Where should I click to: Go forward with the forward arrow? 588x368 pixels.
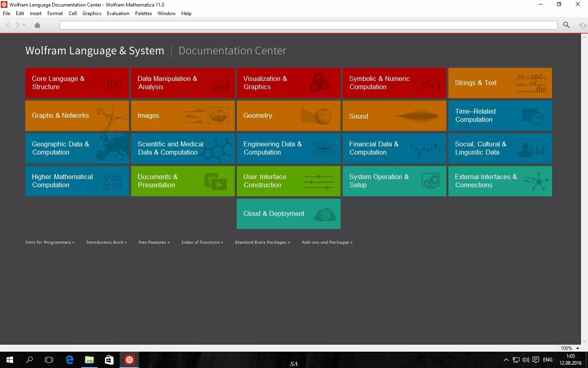(x=18, y=25)
